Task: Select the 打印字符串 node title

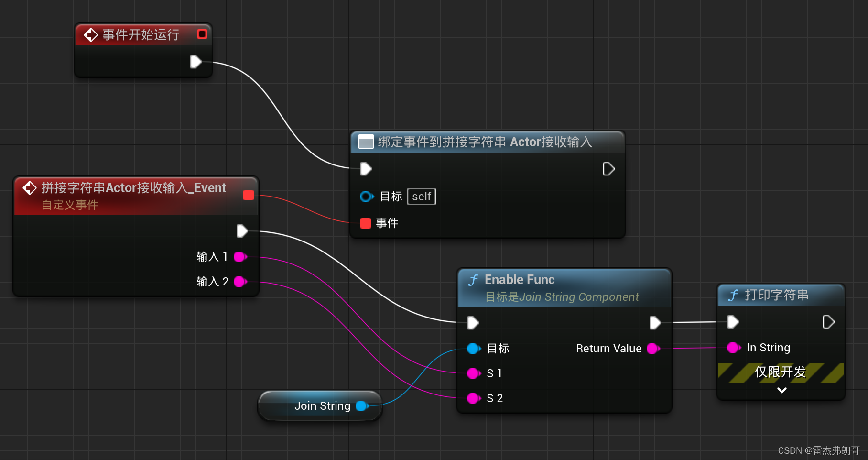Action: [x=777, y=295]
